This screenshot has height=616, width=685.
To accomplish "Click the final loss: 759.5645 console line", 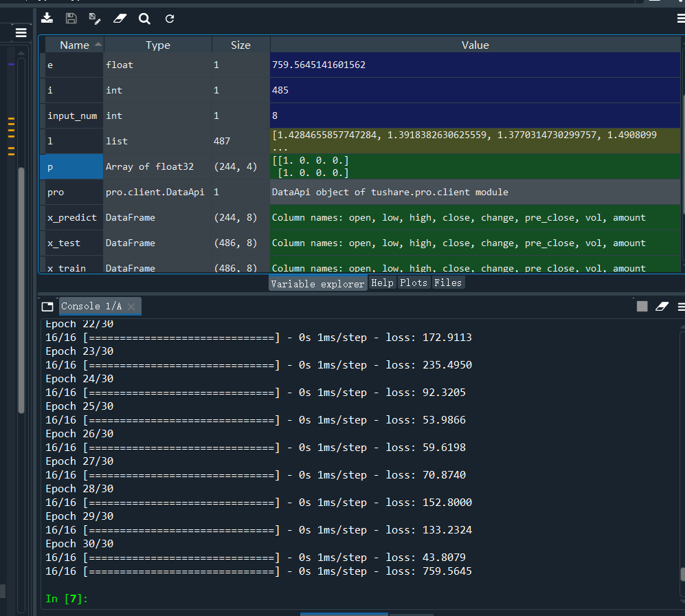I will [x=258, y=571].
